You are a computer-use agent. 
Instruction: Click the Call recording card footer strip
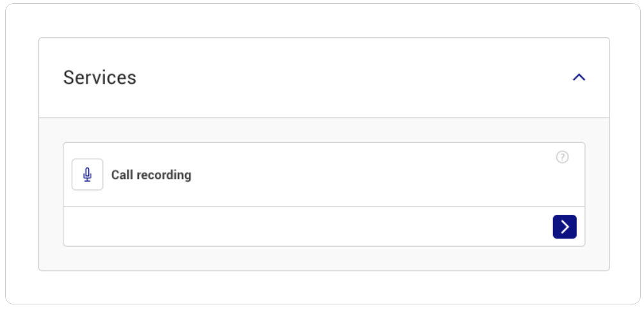pos(324,226)
